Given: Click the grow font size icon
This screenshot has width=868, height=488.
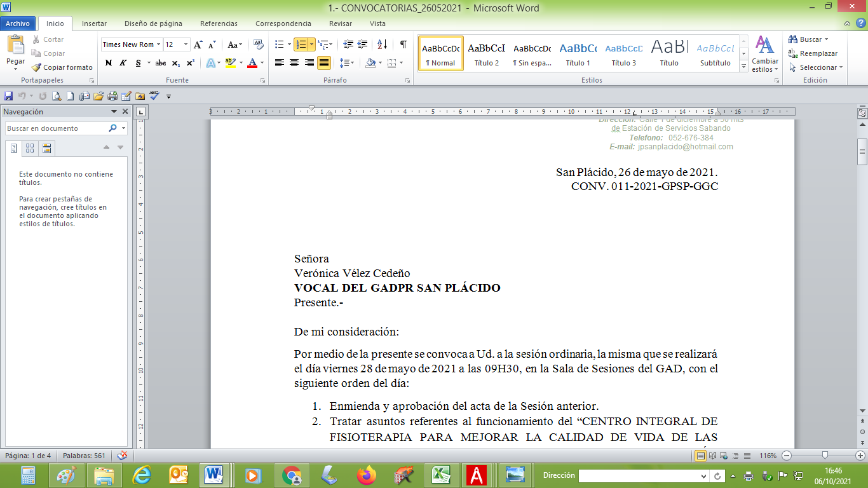Looking at the screenshot, I should click(x=198, y=44).
